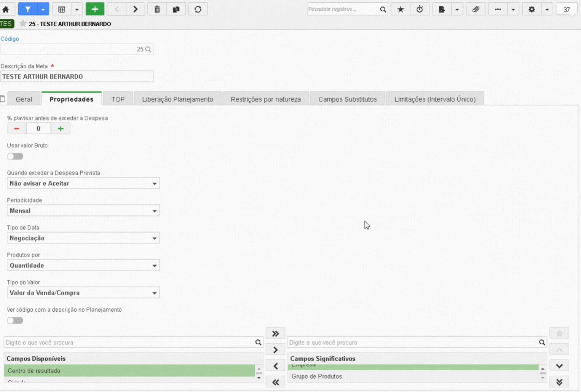
Task: Switch to grid view icon
Action: [62, 9]
